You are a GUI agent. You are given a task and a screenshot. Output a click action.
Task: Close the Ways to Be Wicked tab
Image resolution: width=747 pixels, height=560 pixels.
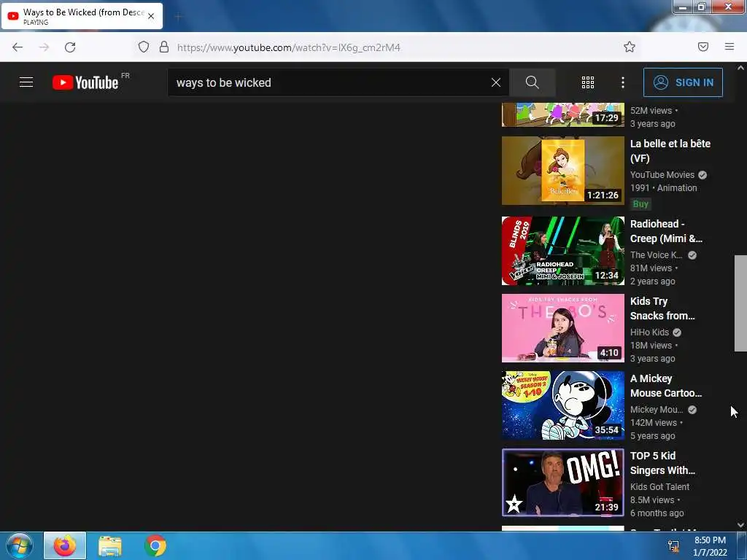[151, 16]
